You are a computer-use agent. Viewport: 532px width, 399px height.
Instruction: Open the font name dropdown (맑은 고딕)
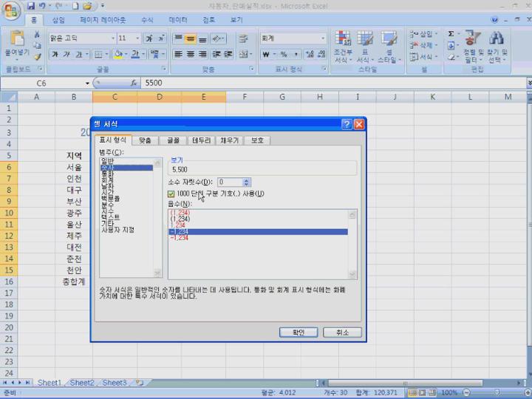(113, 38)
